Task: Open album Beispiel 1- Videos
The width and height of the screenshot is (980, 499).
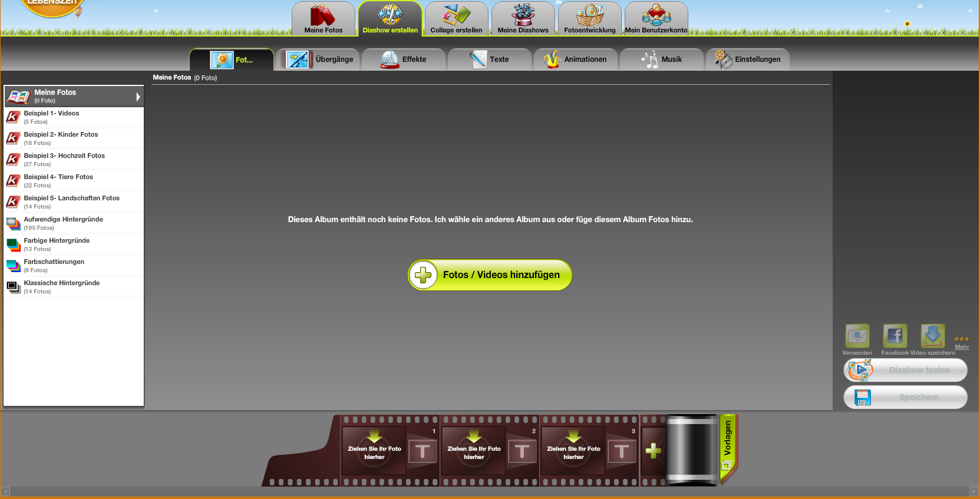Action: 74,117
